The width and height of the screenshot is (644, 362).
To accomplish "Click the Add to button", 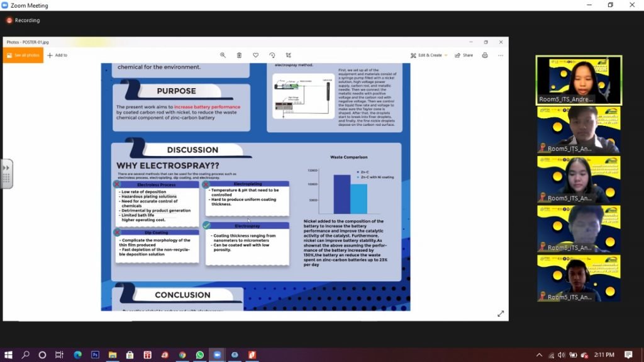I will 57,55.
